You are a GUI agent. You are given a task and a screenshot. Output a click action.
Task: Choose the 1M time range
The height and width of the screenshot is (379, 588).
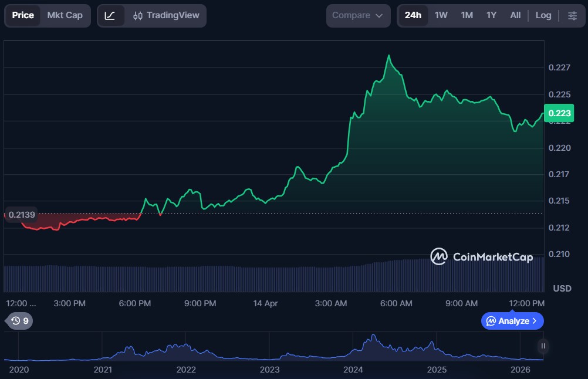click(467, 16)
